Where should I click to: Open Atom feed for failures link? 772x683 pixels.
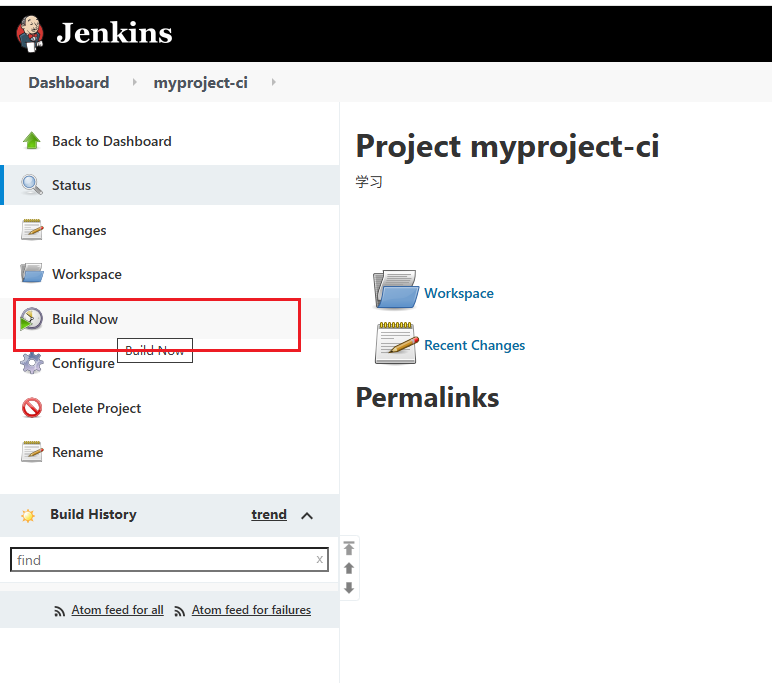point(251,610)
